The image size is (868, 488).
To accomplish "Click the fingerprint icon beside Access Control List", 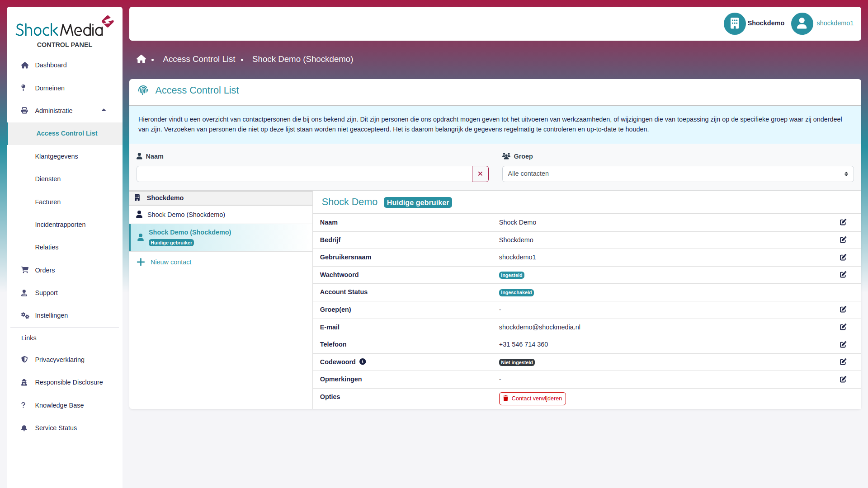I will [143, 90].
